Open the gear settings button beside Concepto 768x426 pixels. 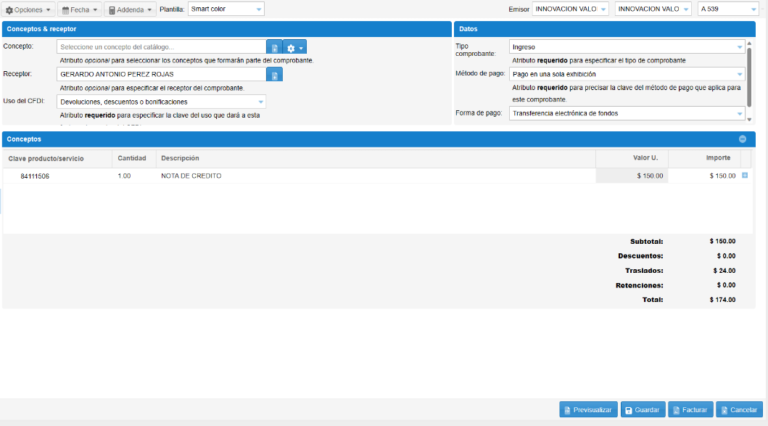click(x=294, y=47)
